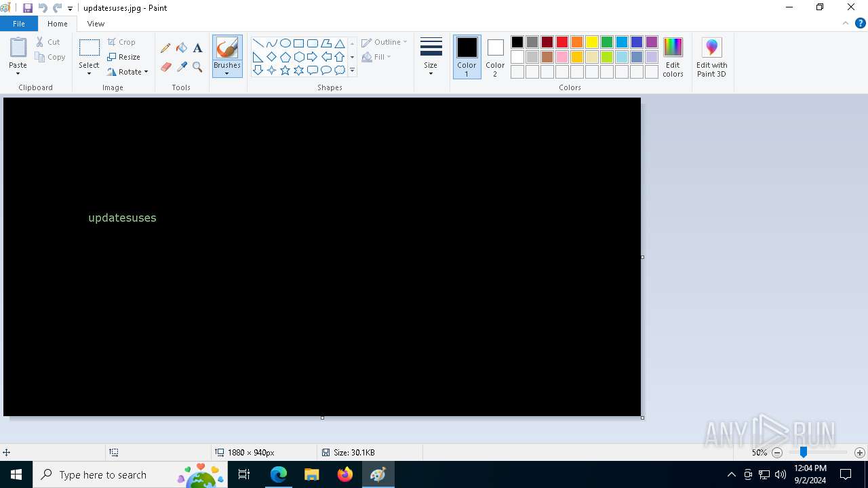Choose the Diamond shape

tap(272, 57)
